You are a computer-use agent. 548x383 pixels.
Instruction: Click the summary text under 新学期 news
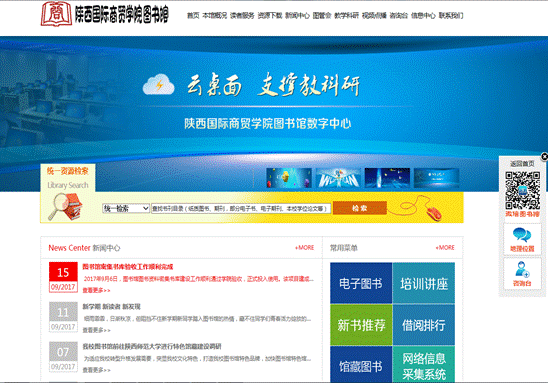click(197, 319)
